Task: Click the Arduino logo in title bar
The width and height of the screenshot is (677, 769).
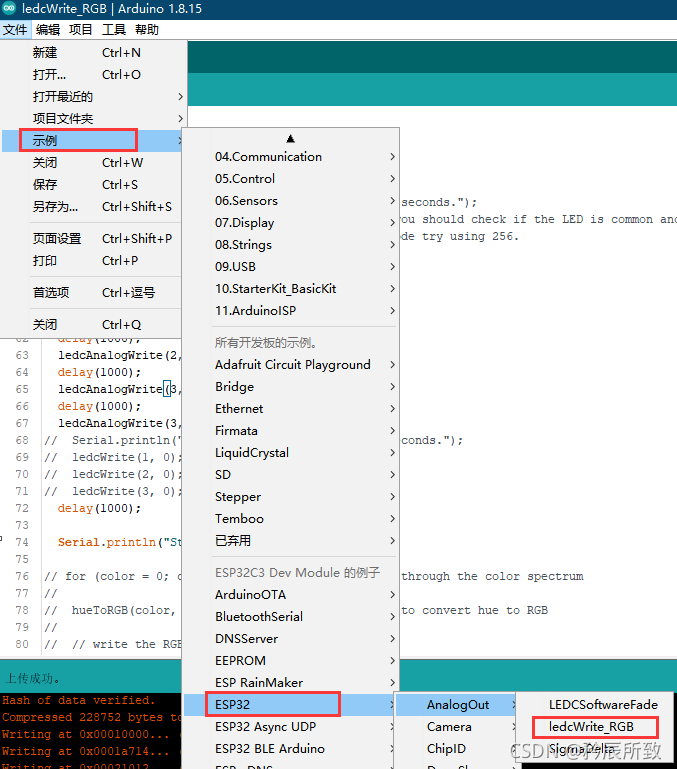Action: point(9,8)
